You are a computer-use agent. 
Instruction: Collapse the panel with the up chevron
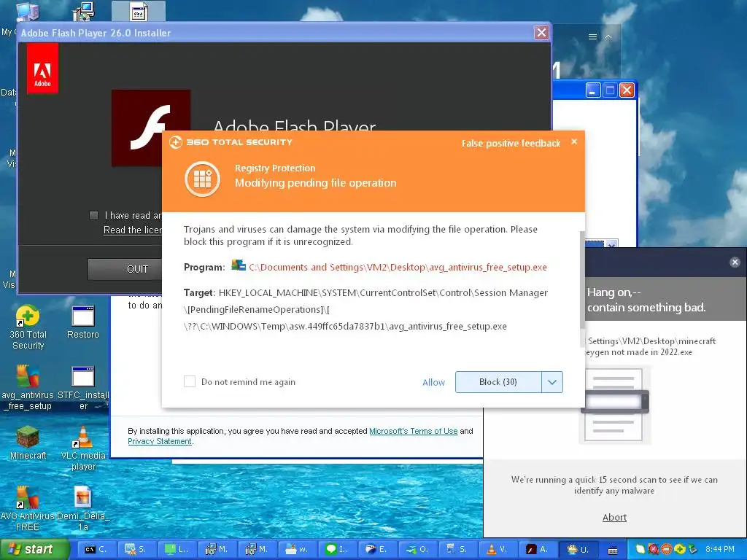(x=608, y=36)
